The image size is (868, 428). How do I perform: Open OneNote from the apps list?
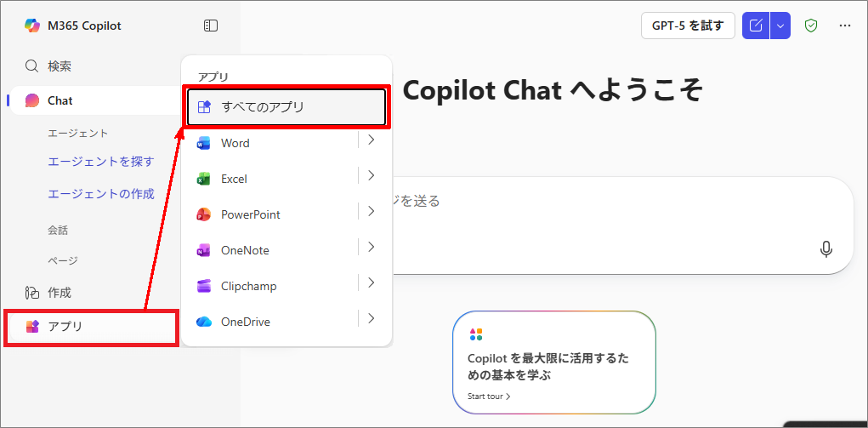click(x=245, y=250)
